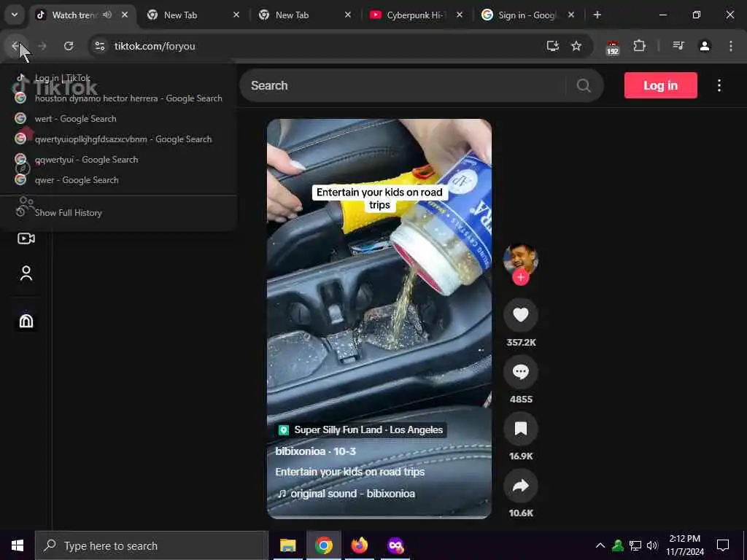
Task: Open comments with 4855 bubble icon
Action: pos(521,371)
